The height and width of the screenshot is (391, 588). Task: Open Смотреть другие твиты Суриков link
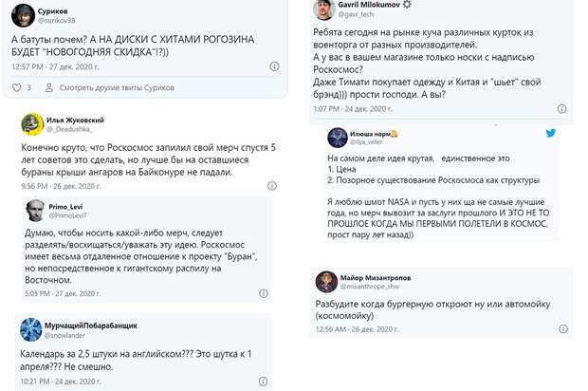coord(117,88)
